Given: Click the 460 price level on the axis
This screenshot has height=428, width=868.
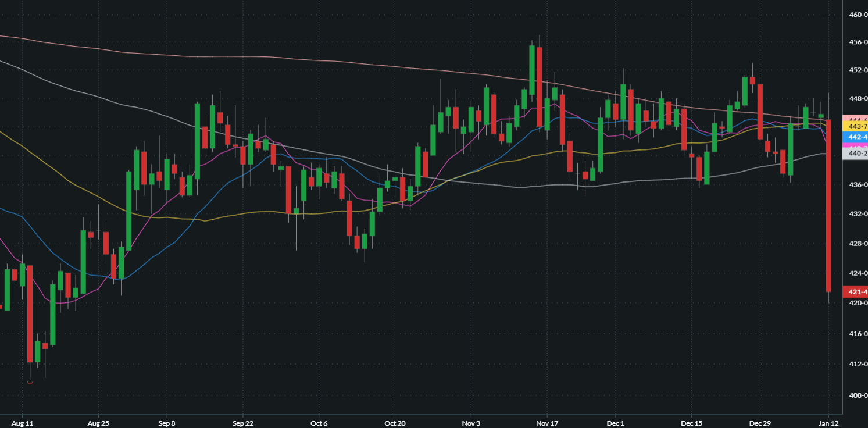Looking at the screenshot, I should [x=858, y=15].
